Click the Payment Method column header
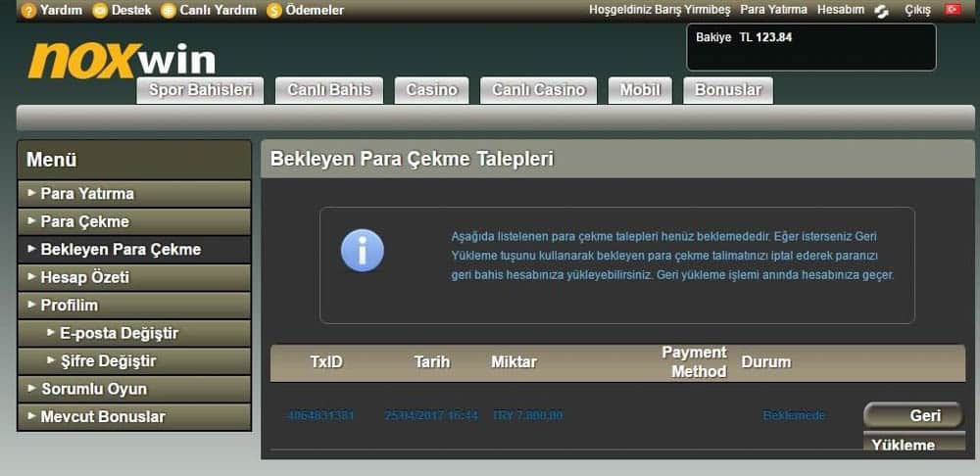Screen dimensions: 980x476 tap(695, 362)
